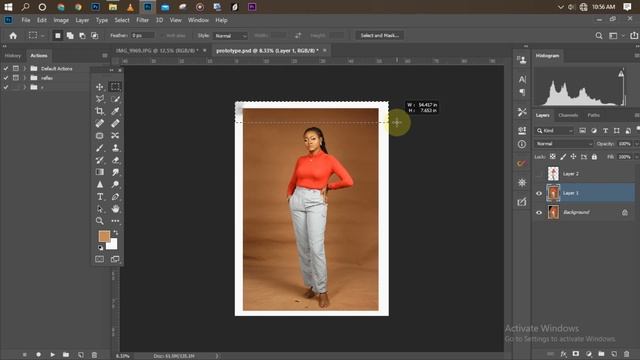Choose Intersect with selection mode icon

[95, 36]
